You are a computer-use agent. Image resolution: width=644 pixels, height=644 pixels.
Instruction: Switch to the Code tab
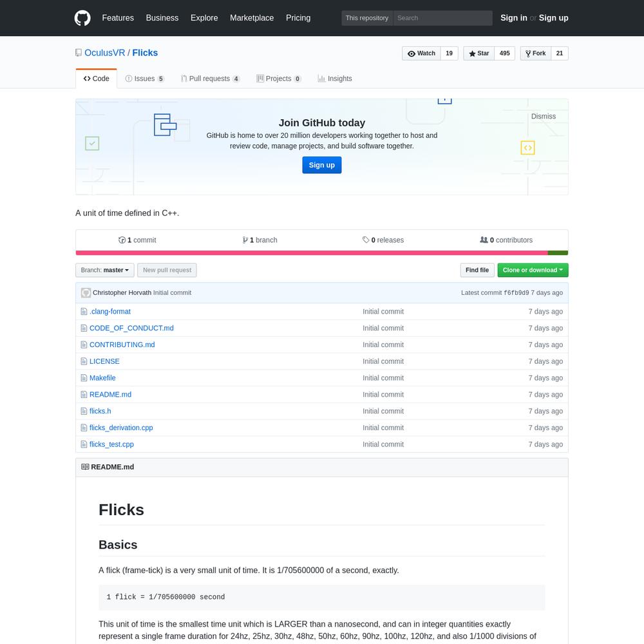96,79
